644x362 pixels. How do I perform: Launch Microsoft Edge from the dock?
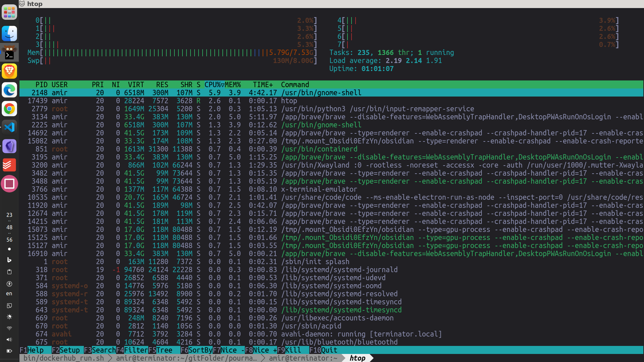[x=9, y=90]
